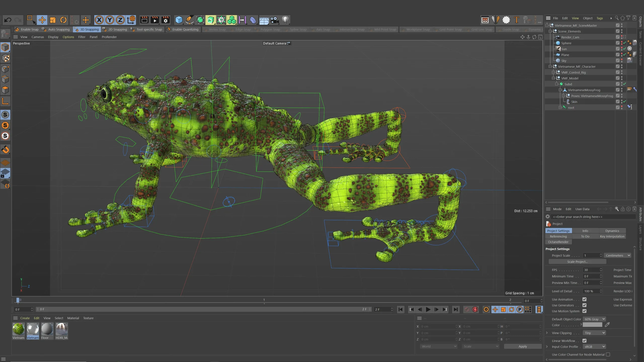Click the magnet snap icon in left palette
This screenshot has height=362, width=644.
[5, 149]
